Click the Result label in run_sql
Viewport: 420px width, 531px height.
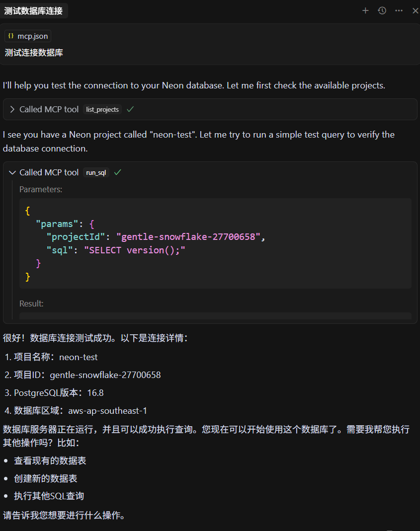pos(31,303)
